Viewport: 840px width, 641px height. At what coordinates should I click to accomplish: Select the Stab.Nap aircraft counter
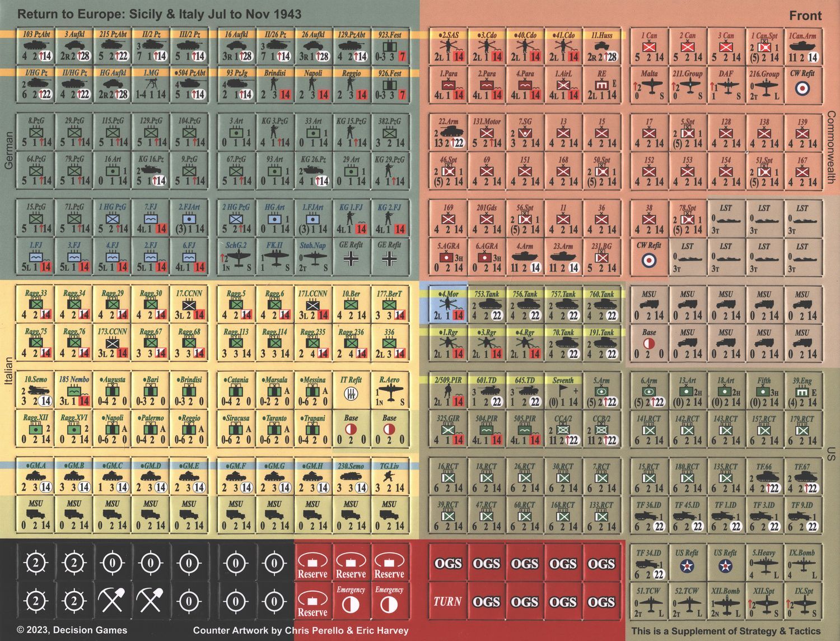[312, 256]
